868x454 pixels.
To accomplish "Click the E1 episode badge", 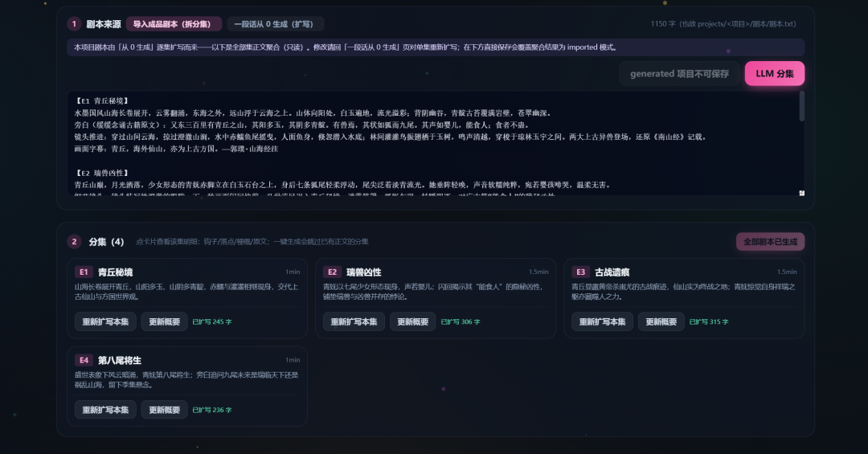I will (x=84, y=272).
